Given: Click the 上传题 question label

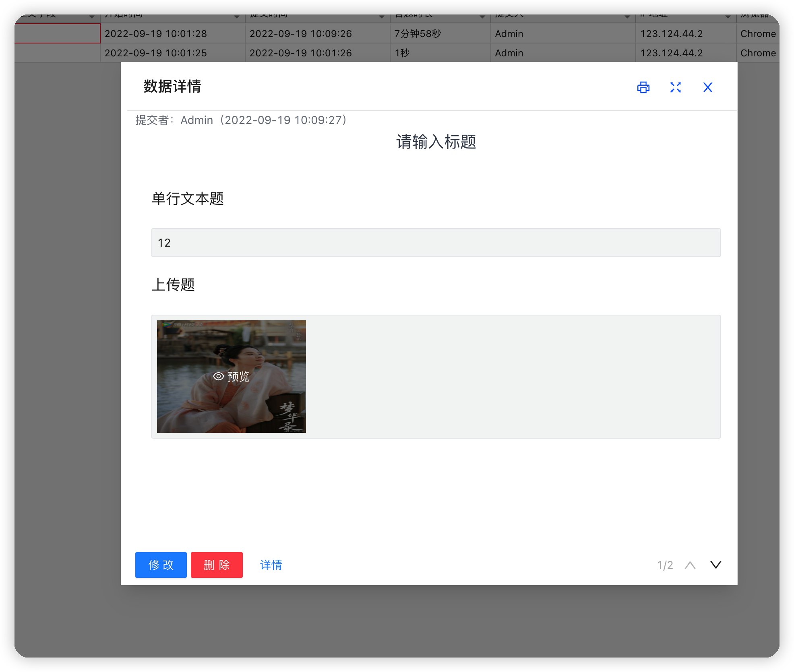Looking at the screenshot, I should point(173,284).
